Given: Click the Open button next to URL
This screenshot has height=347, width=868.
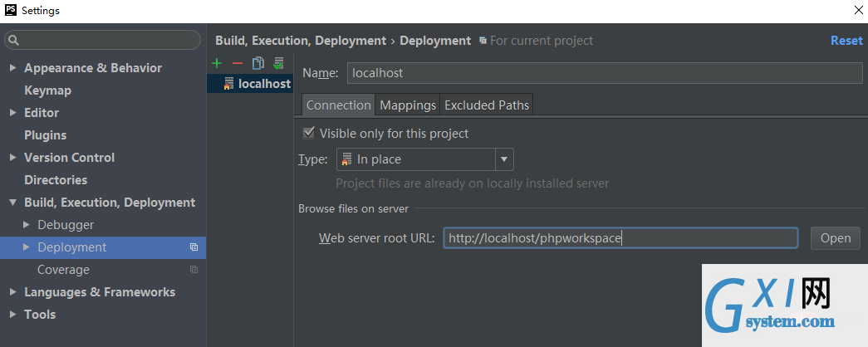Looking at the screenshot, I should [x=836, y=238].
